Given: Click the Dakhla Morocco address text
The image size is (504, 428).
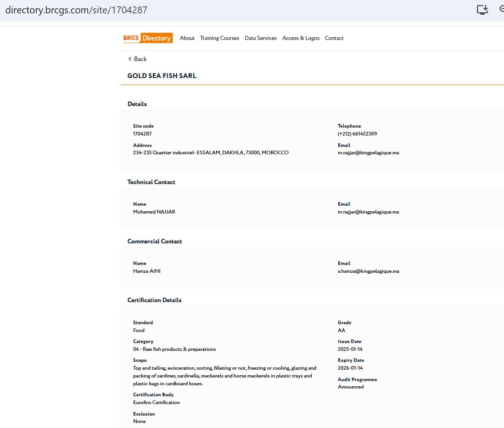Looking at the screenshot, I should pos(211,152).
